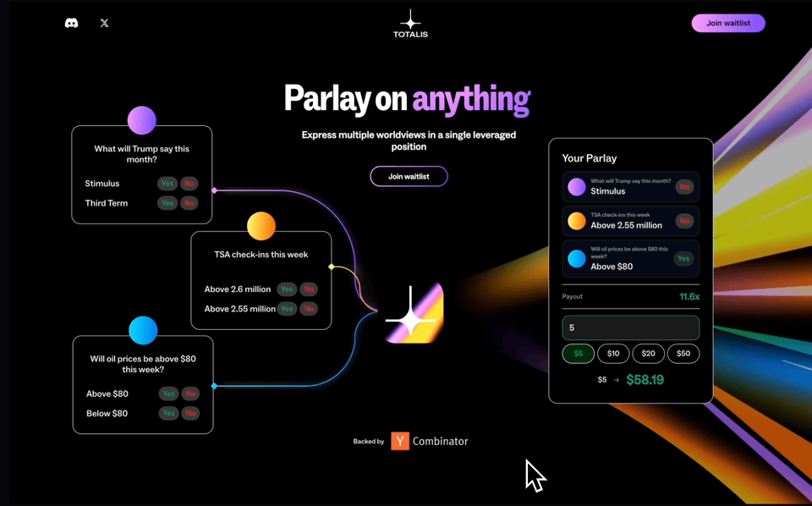Click orange orb in Above 2.55 million parlay row

tap(576, 221)
